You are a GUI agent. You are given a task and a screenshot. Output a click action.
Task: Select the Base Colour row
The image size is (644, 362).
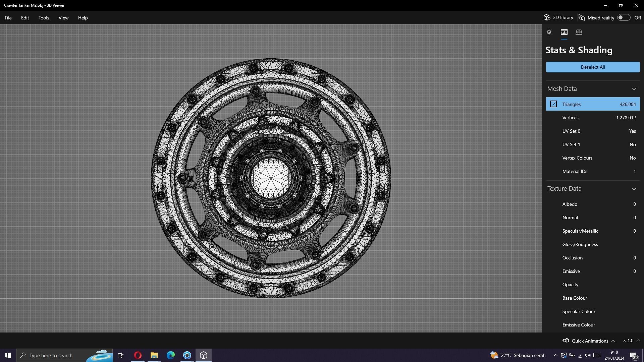(593, 298)
